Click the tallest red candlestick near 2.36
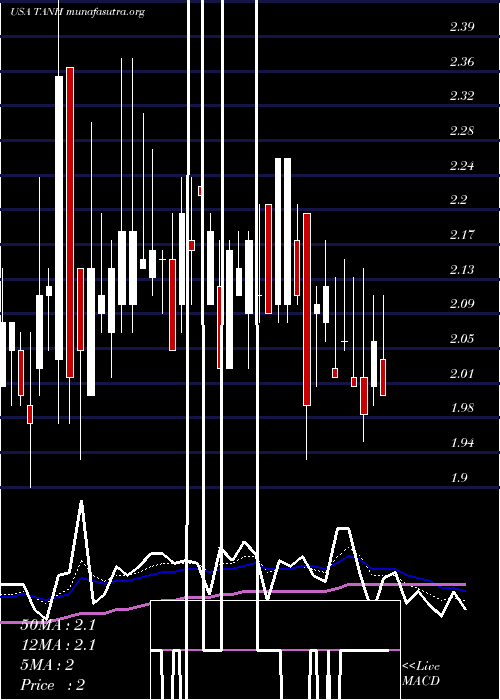Screen dimensions: 500x700 point(70,222)
